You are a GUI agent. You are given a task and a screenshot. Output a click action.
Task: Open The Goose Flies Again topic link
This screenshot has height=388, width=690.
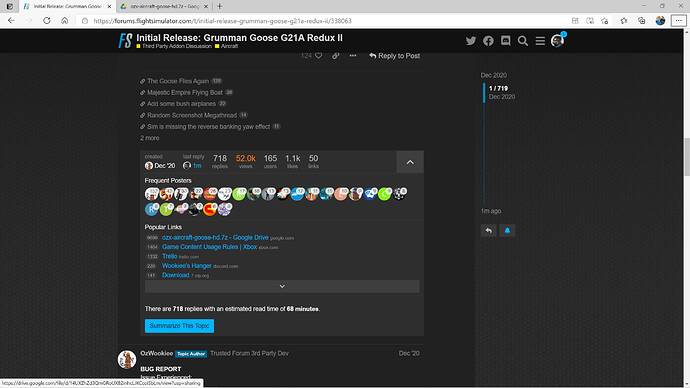[178, 81]
